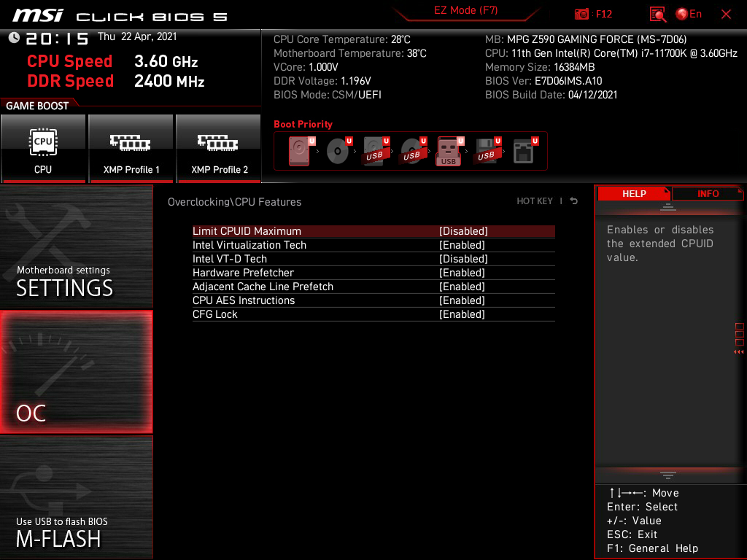Toggle XMP Profile 2
Image resolution: width=747 pixels, height=560 pixels.
coord(219,149)
